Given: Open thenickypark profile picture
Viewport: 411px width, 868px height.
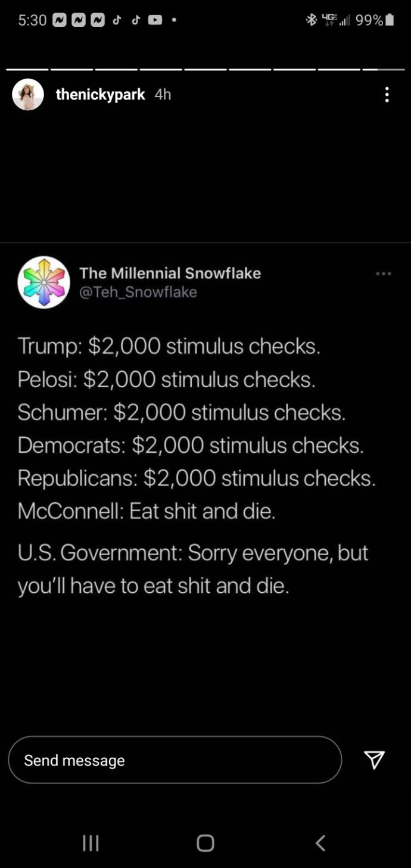Looking at the screenshot, I should pyautogui.click(x=28, y=95).
